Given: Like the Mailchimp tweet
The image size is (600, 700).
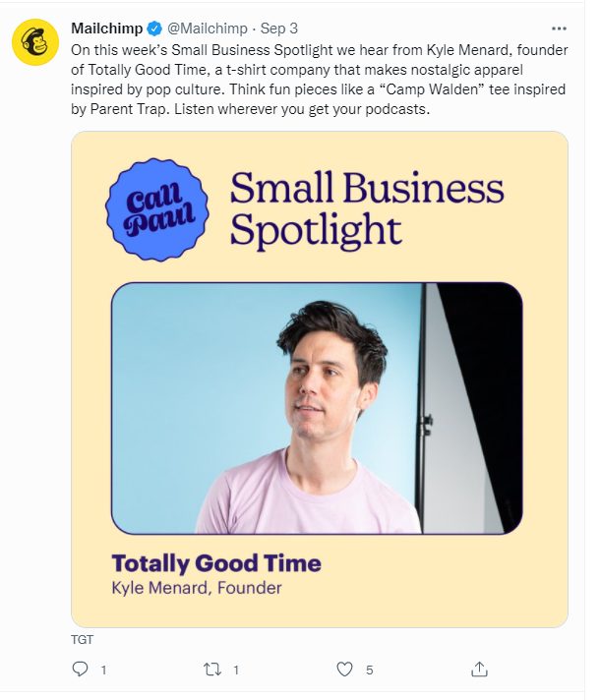Looking at the screenshot, I should (x=344, y=670).
